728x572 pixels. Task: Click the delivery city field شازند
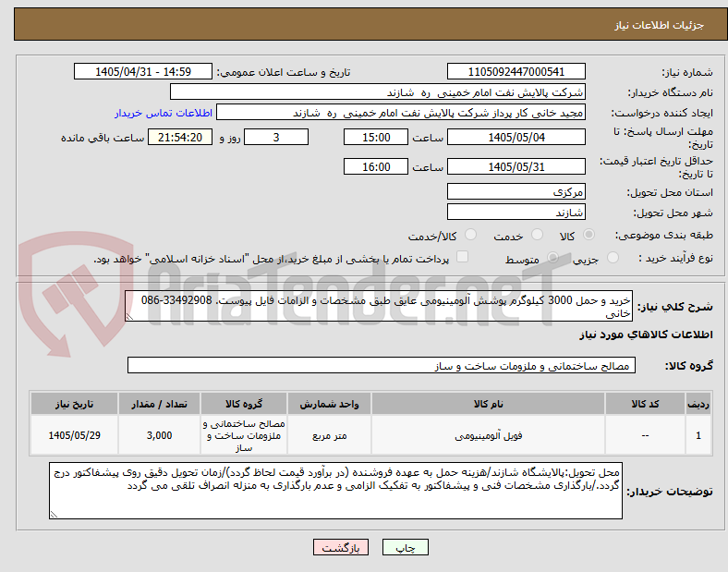click(516, 213)
